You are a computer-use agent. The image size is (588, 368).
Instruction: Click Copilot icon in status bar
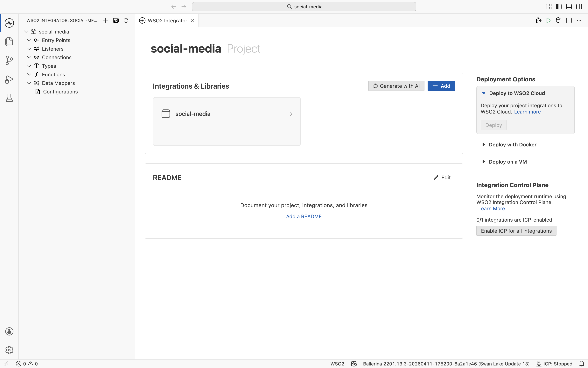[x=354, y=364]
